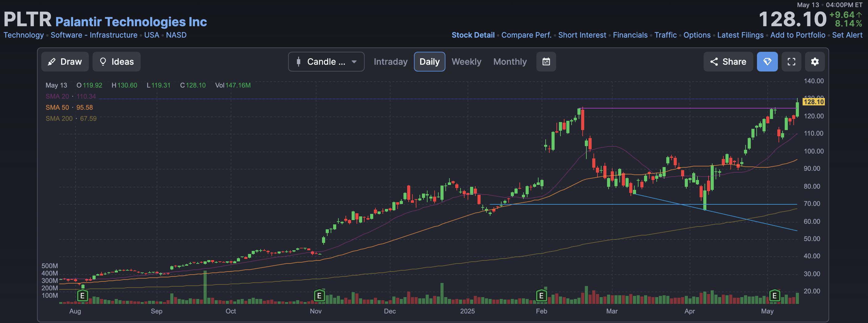The image size is (868, 323).
Task: Open the Ideas lightbulb button
Action: tap(117, 62)
